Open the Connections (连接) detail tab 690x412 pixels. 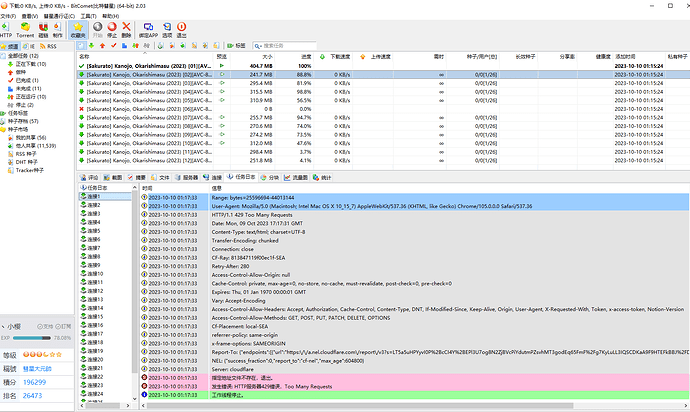coord(213,177)
